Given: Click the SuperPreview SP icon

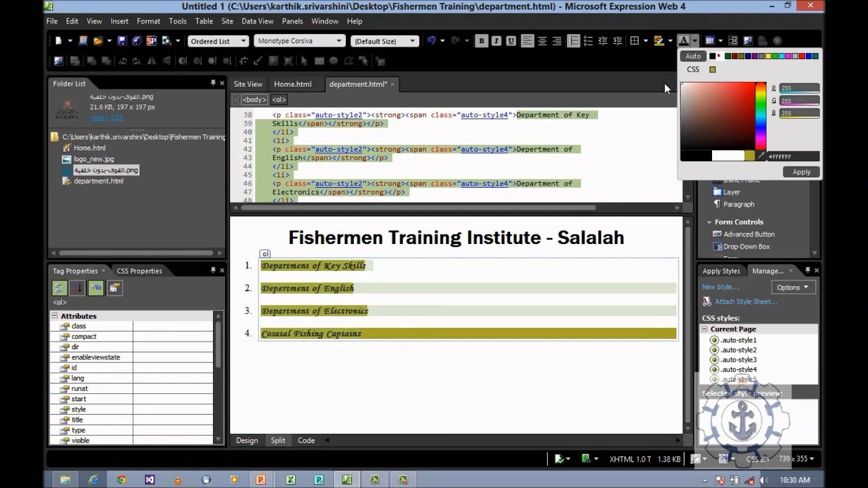Looking at the screenshot, I should pos(151,41).
